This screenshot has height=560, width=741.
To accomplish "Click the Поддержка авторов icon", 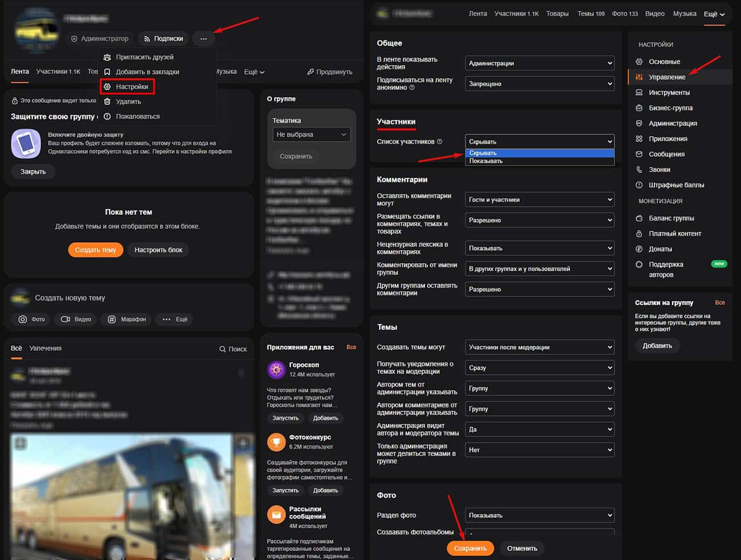I will pos(639,264).
